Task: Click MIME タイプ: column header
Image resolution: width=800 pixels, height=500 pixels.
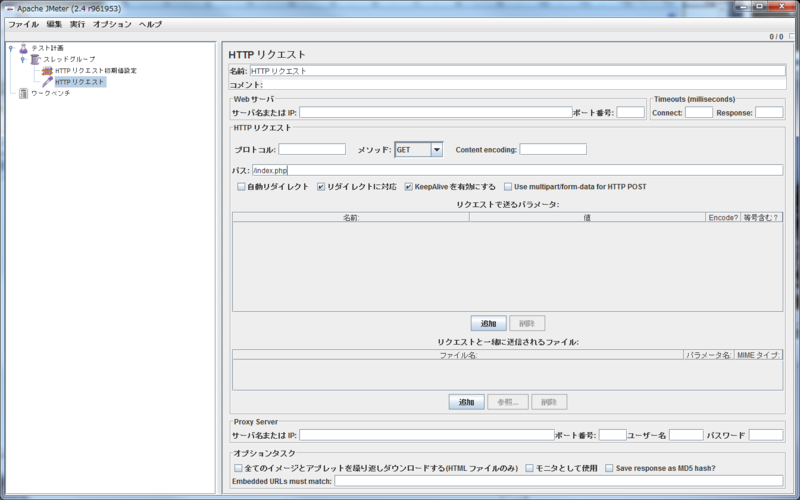Action: (758, 355)
